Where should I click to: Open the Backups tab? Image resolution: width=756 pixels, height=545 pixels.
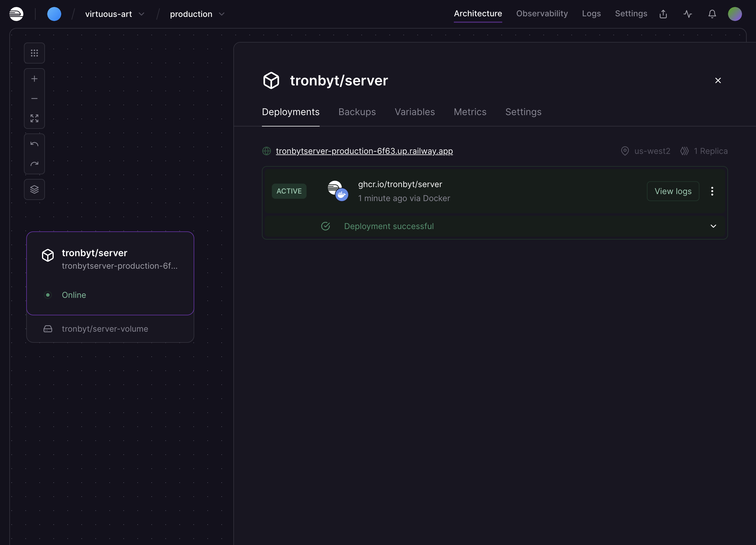357,112
